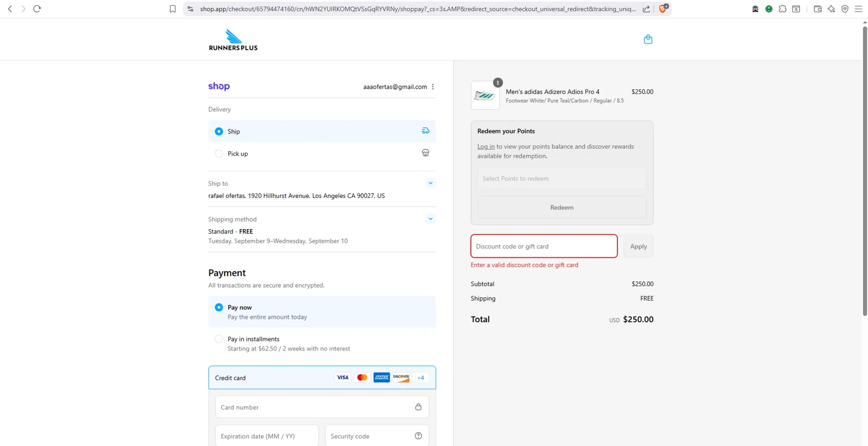Click the Visa card icon

click(x=343, y=377)
